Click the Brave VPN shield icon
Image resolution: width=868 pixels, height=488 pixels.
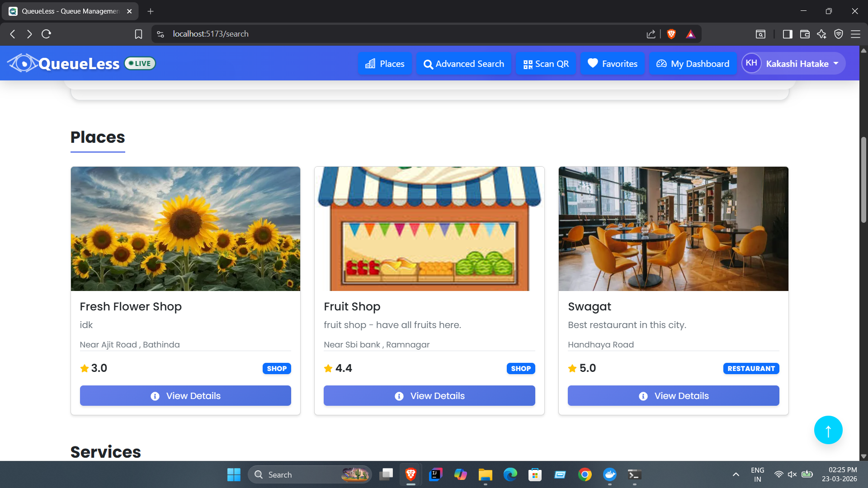(x=839, y=34)
